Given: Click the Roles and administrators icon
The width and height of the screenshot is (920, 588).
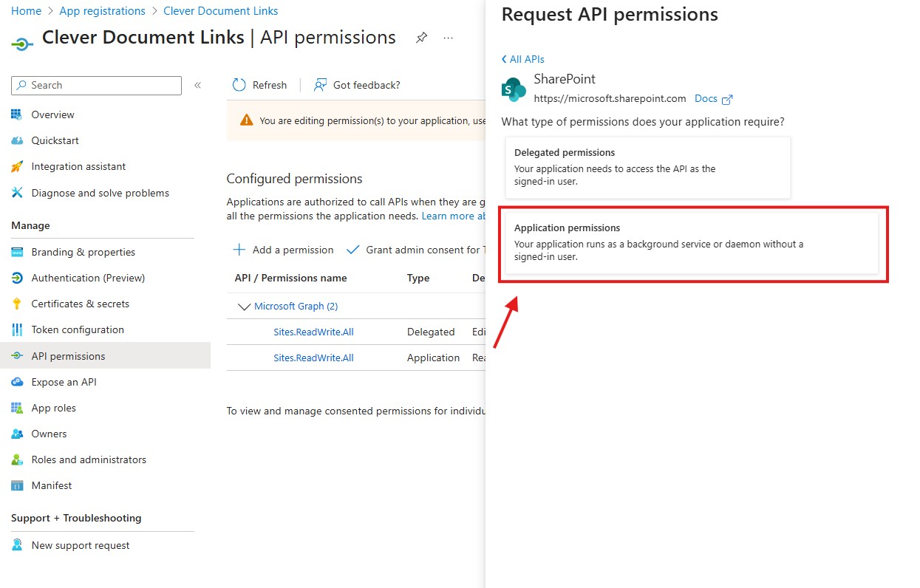Looking at the screenshot, I should pos(17,459).
